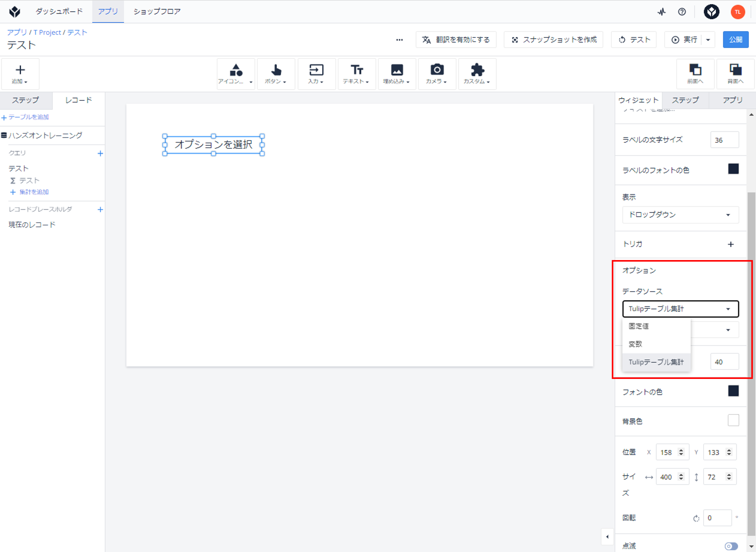Open the ボタン widget menu
The height and width of the screenshot is (552, 756).
click(x=276, y=74)
